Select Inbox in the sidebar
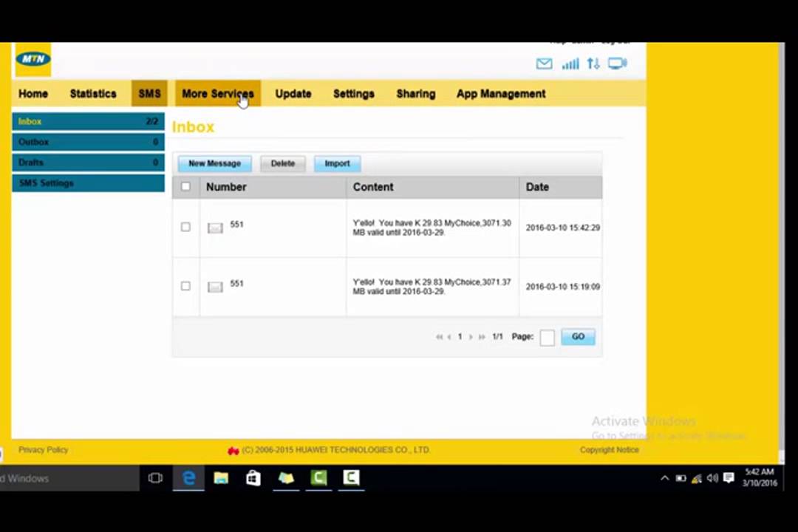Viewport: 798px width, 532px height. pos(88,122)
